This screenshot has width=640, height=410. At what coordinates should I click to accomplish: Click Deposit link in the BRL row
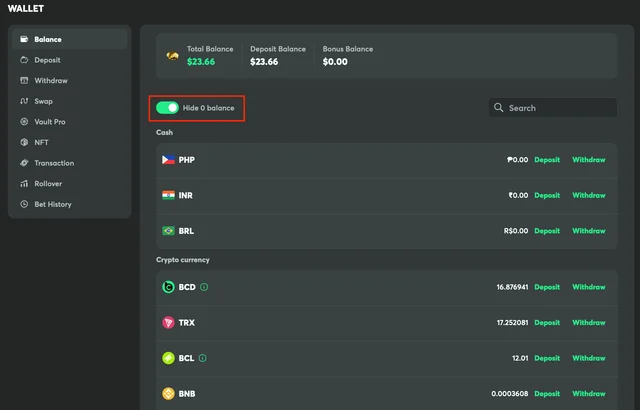tap(547, 230)
